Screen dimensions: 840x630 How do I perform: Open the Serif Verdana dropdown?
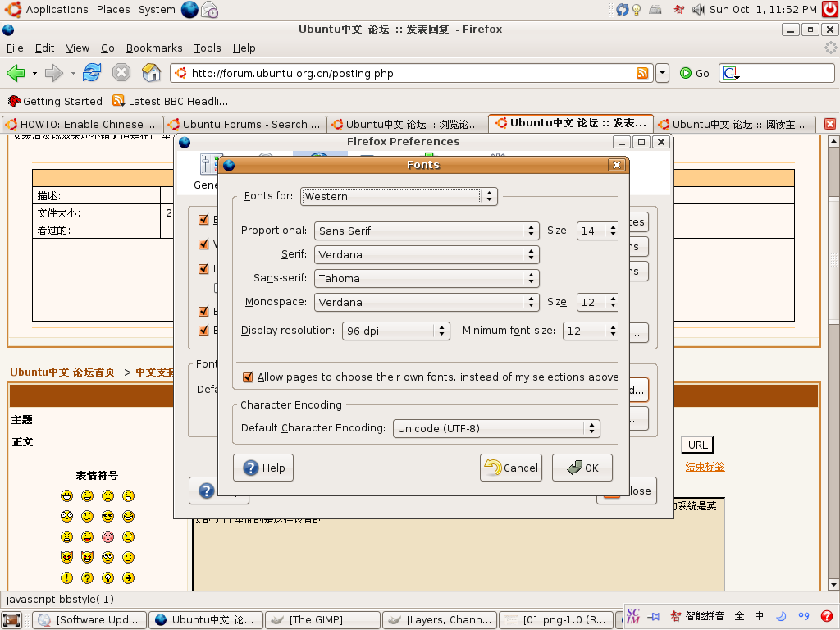point(427,254)
